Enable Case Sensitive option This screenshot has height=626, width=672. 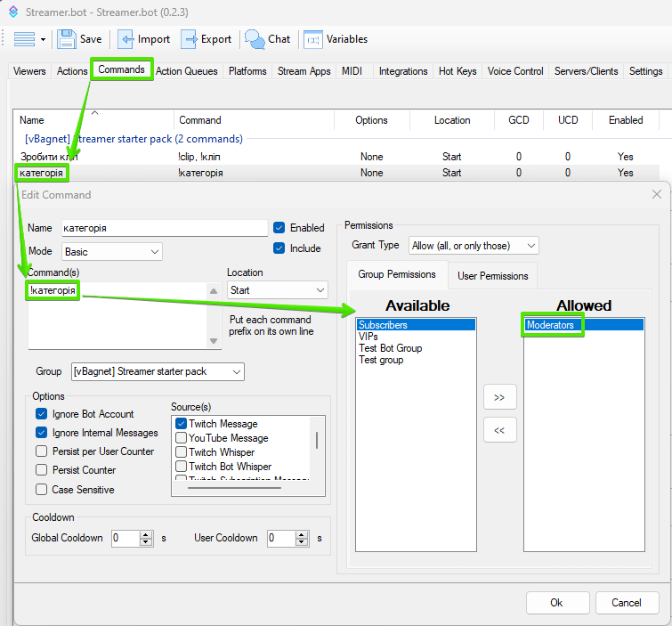tap(41, 489)
